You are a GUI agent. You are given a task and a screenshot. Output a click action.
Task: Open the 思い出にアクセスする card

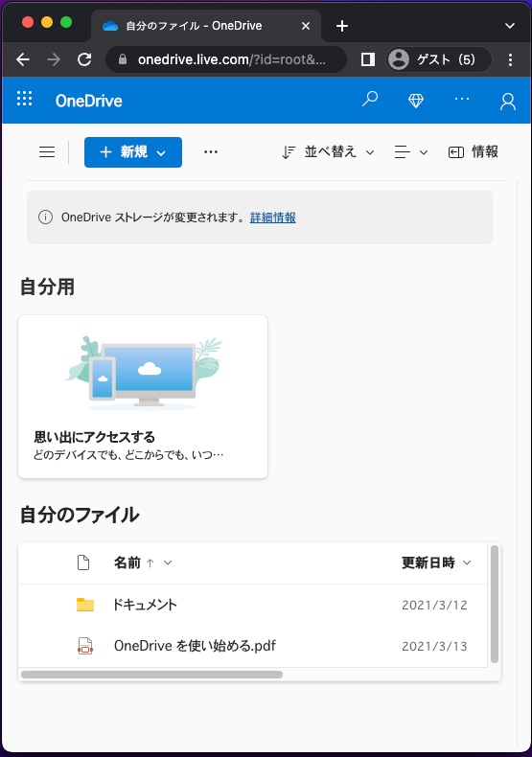tap(143, 397)
